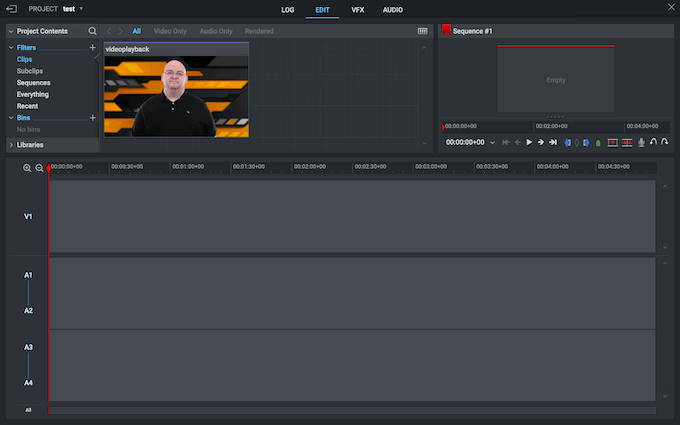Viewport: 680px width, 425px height.
Task: Open the timecode dropdown in viewer
Action: pos(492,142)
